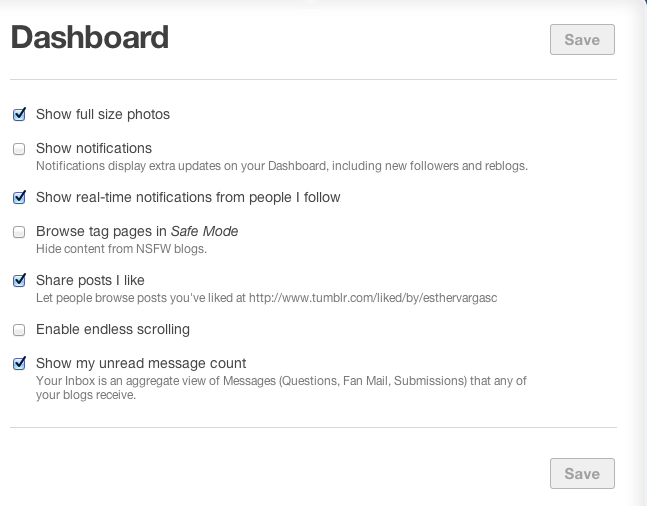
Task: Uncheck the unread message count checkbox
Action: pos(19,364)
